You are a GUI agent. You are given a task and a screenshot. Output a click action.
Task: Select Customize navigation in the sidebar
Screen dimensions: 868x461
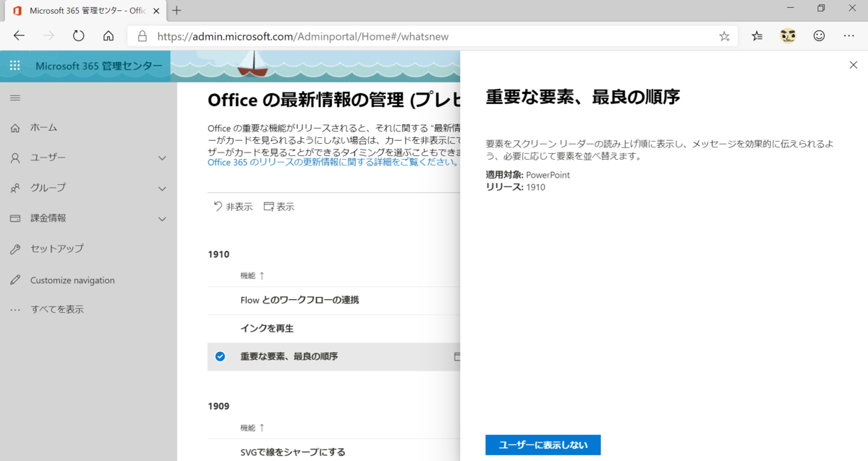72,280
